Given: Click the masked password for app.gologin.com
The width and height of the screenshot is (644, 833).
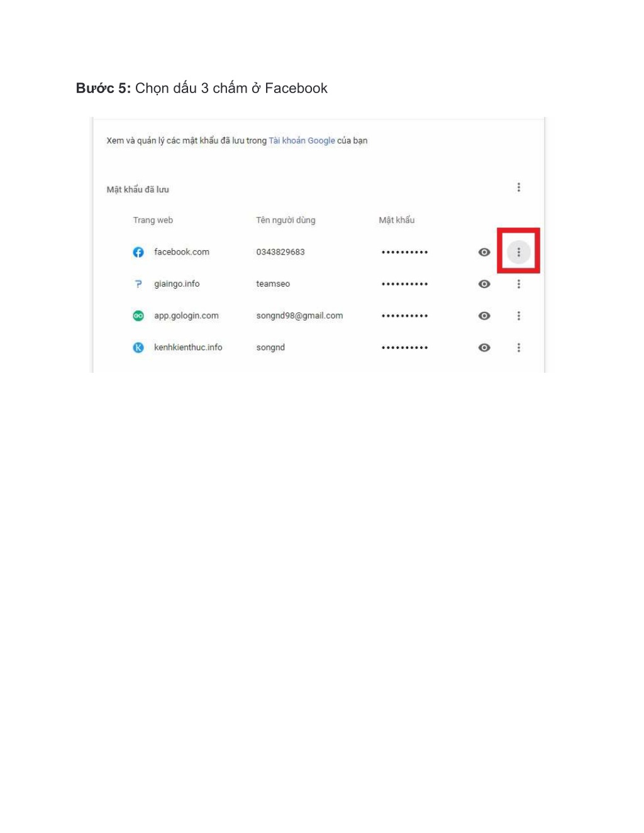Looking at the screenshot, I should [404, 316].
